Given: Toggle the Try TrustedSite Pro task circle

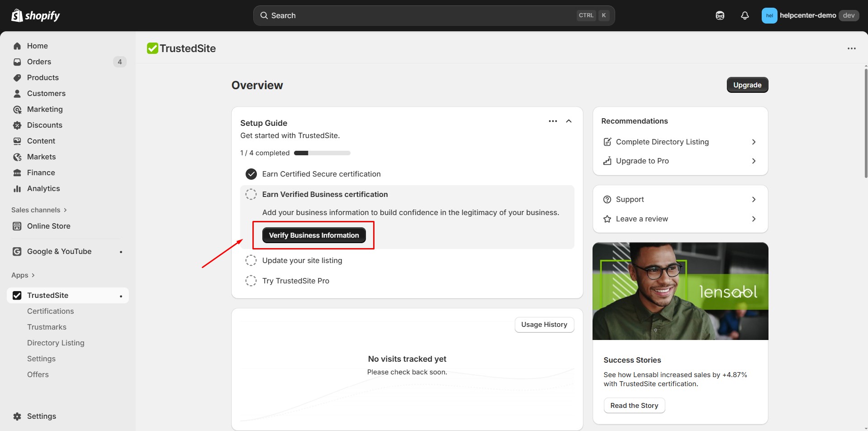Looking at the screenshot, I should coord(251,280).
